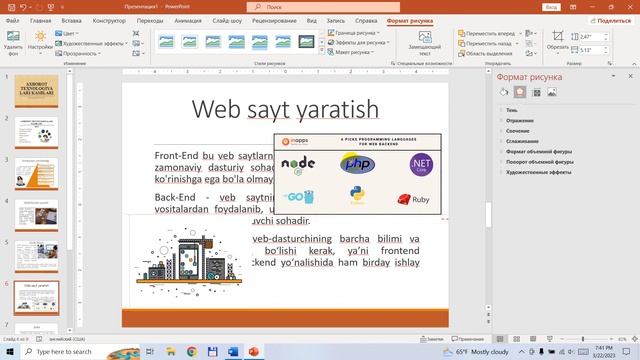The image size is (640, 360).
Task: Start Slide Show from status bar icon
Action: pos(549,339)
